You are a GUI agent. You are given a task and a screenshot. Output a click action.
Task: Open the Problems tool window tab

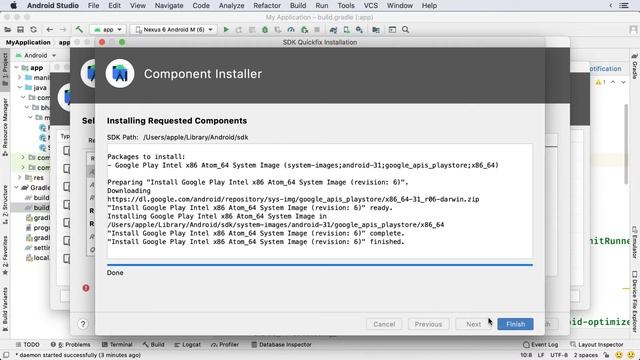71,344
